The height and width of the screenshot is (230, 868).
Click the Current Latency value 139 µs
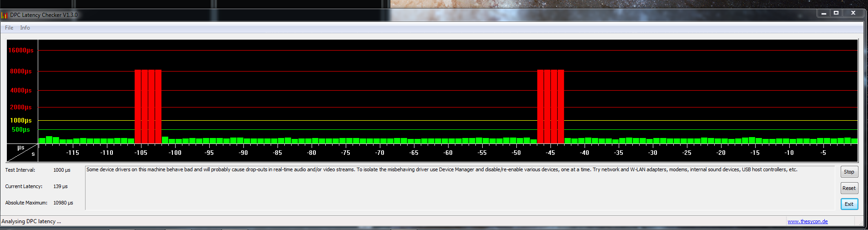[x=61, y=186]
